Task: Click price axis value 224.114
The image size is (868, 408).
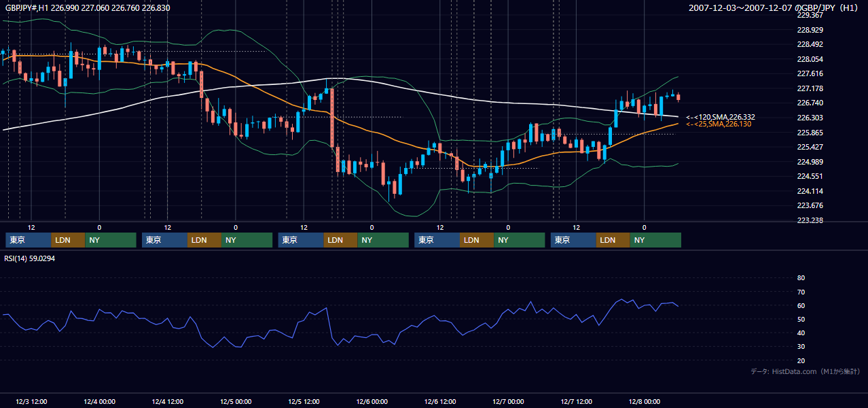Action: point(810,191)
